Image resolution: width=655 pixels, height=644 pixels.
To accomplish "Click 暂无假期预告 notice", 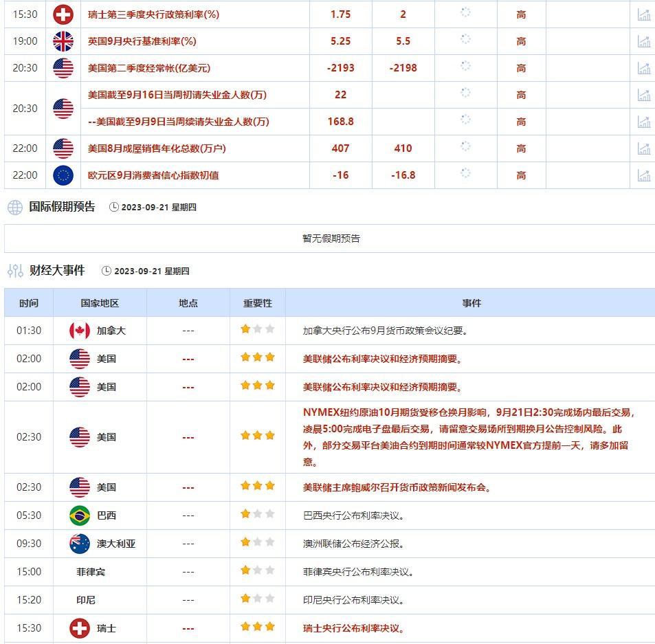I will click(331, 238).
